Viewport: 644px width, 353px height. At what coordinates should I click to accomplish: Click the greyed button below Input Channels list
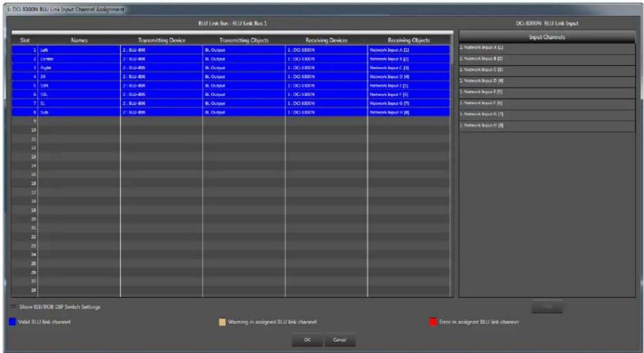point(547,307)
